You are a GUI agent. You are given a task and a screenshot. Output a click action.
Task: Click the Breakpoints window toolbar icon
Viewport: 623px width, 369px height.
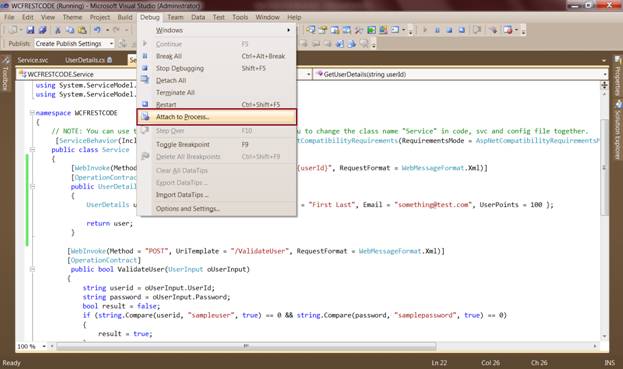(508, 29)
